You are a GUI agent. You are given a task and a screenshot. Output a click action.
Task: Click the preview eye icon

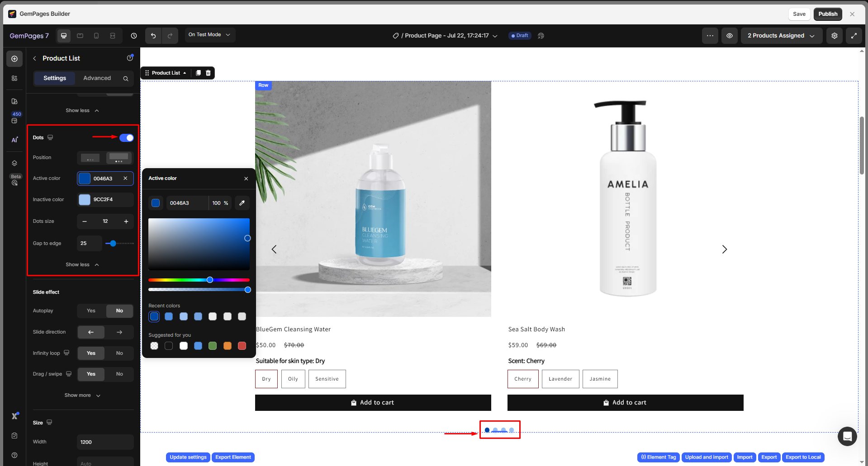coord(730,36)
